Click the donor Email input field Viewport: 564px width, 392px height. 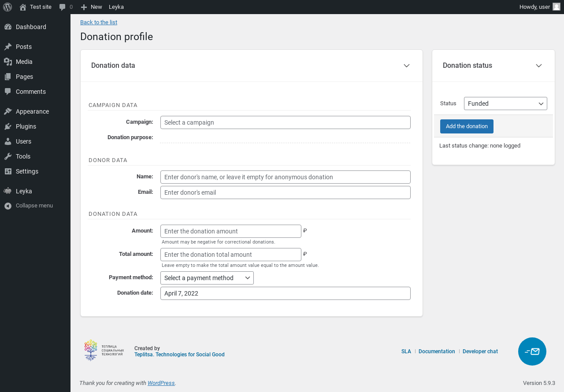(x=285, y=192)
